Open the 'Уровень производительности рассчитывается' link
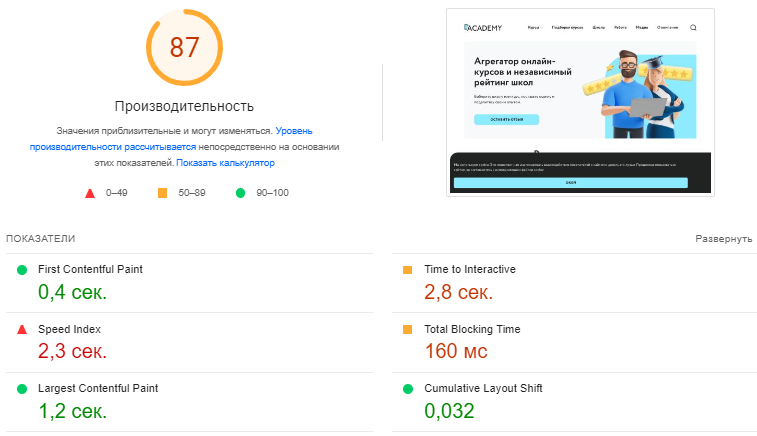The image size is (757, 436). (x=180, y=138)
